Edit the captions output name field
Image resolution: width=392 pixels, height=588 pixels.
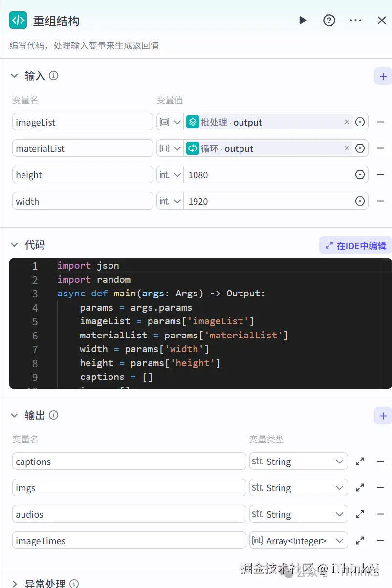pyautogui.click(x=129, y=462)
